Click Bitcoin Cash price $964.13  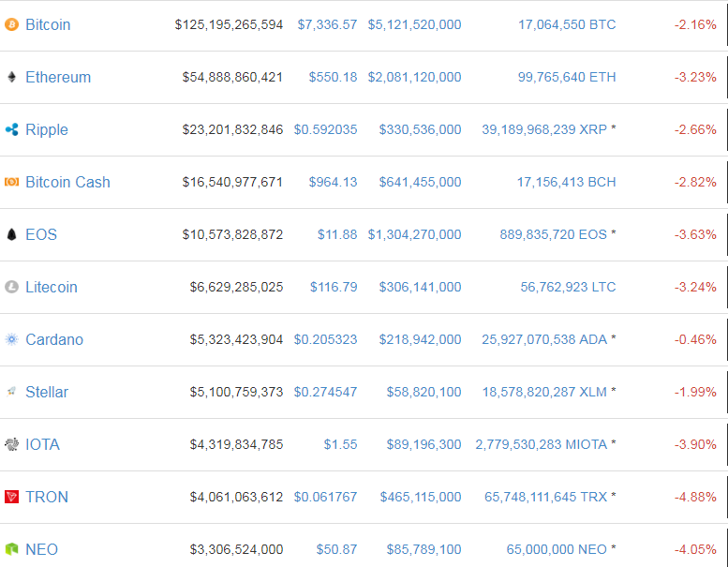coord(333,182)
